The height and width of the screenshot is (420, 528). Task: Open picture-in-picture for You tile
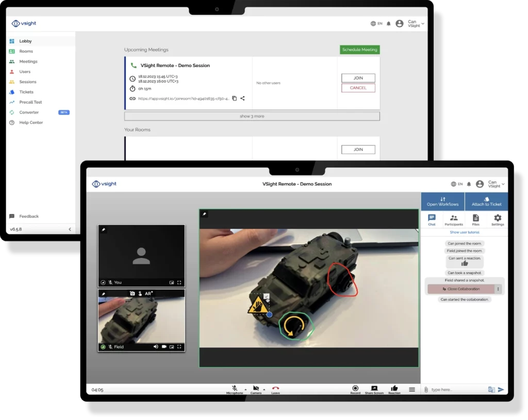tap(172, 282)
